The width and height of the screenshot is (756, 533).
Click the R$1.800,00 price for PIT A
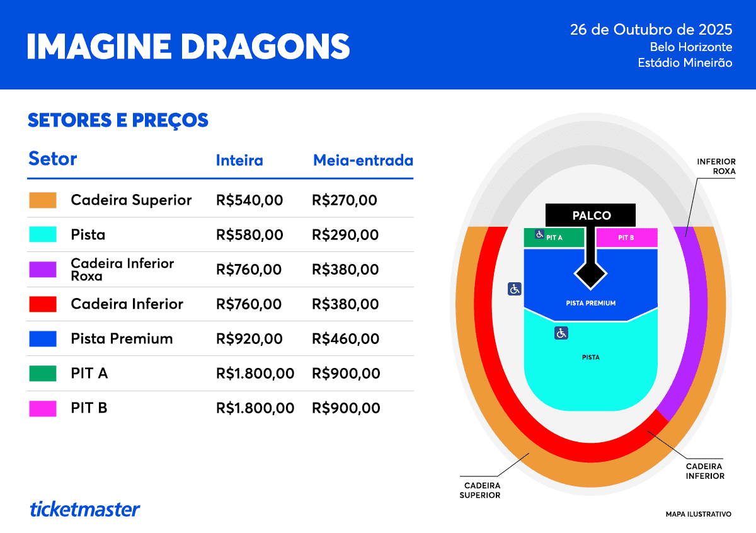click(x=255, y=373)
